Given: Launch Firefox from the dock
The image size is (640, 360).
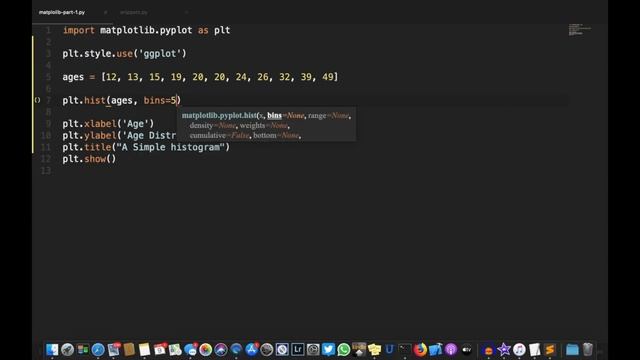Looking at the screenshot, I should (x=420, y=350).
